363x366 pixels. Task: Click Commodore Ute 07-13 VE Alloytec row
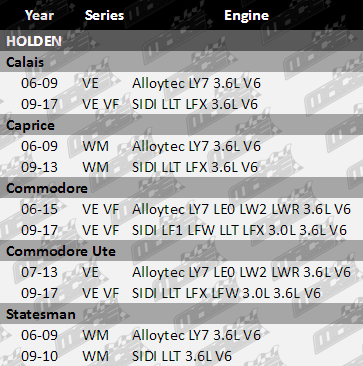tap(181, 272)
